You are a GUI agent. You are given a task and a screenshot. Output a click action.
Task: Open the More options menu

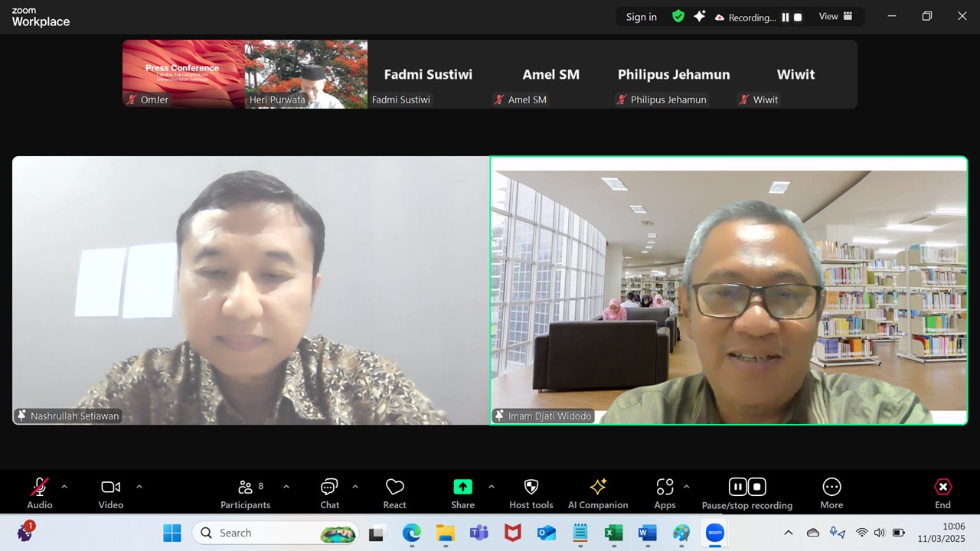831,494
